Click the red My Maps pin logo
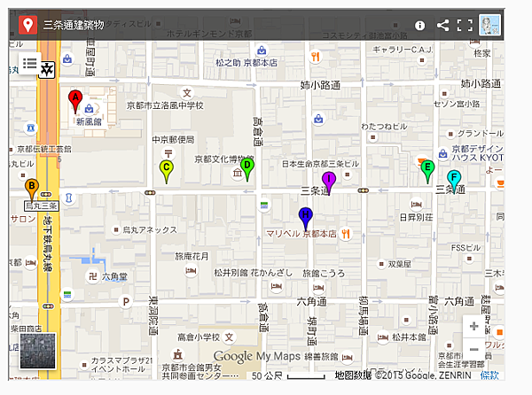 [27, 25]
